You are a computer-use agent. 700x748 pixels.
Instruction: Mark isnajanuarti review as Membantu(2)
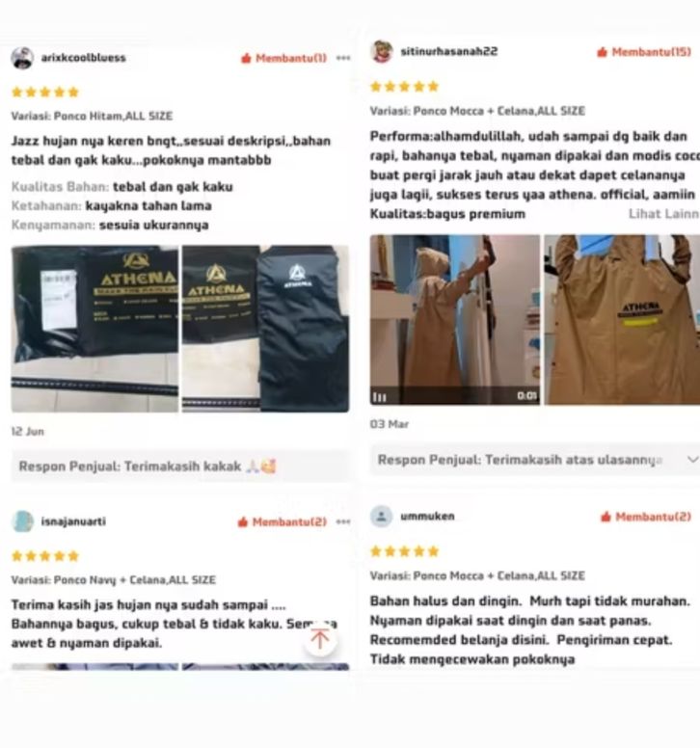click(282, 521)
